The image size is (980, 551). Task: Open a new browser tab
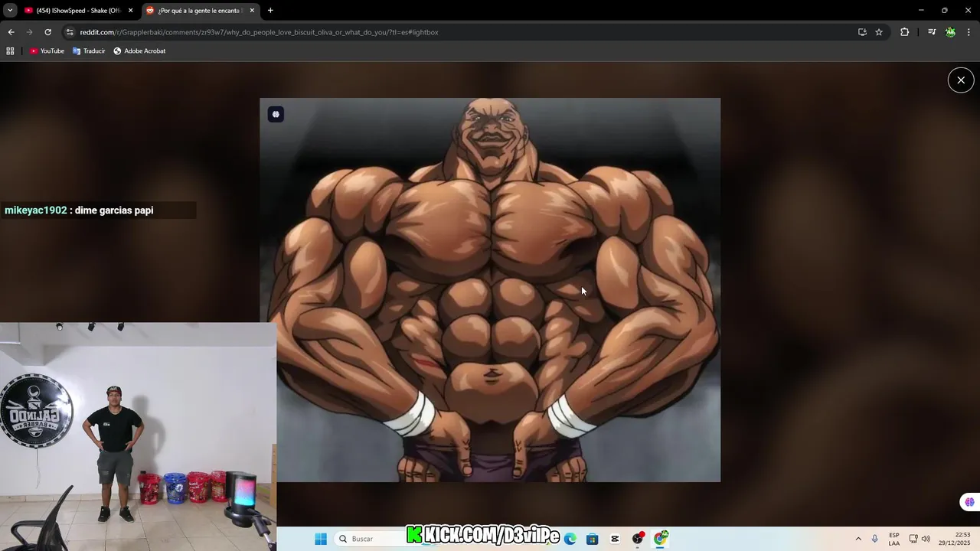tap(270, 11)
